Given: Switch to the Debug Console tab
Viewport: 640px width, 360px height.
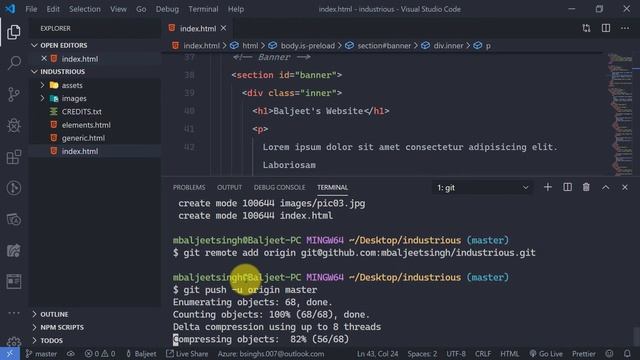Looking at the screenshot, I should [279, 187].
